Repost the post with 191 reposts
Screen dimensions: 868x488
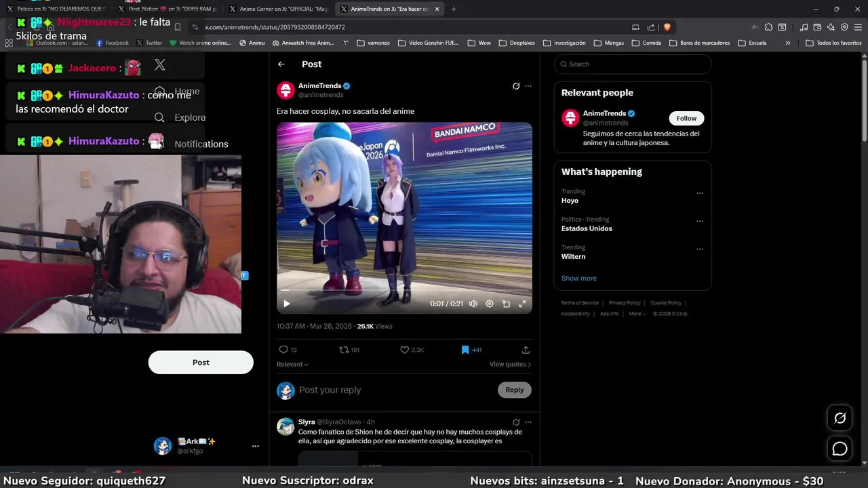point(344,350)
